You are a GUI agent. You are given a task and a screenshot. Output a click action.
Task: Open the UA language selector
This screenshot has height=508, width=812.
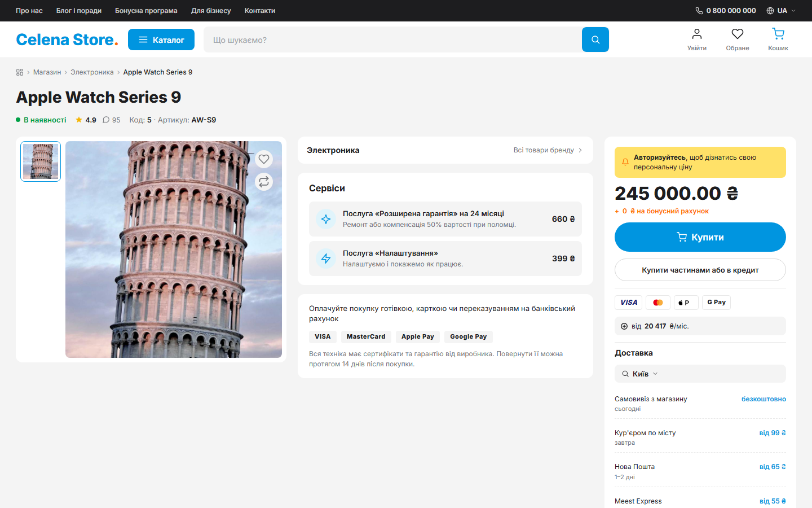coord(781,11)
